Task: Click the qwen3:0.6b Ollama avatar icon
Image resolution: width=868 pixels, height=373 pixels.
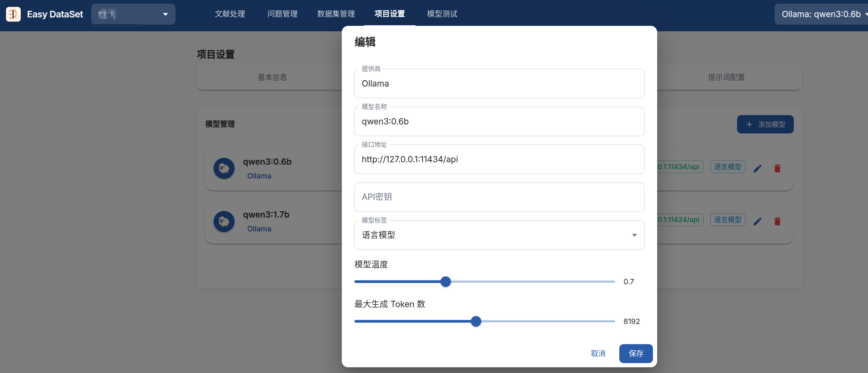Action: click(x=224, y=168)
